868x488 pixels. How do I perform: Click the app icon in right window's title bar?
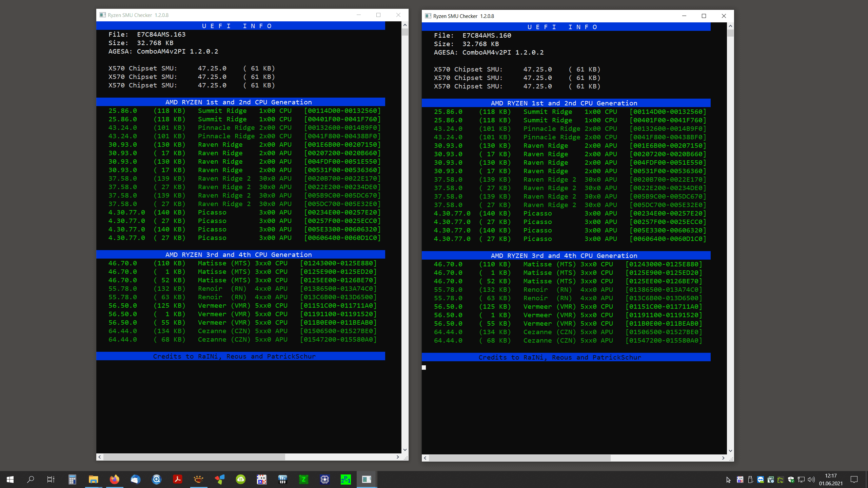point(428,16)
